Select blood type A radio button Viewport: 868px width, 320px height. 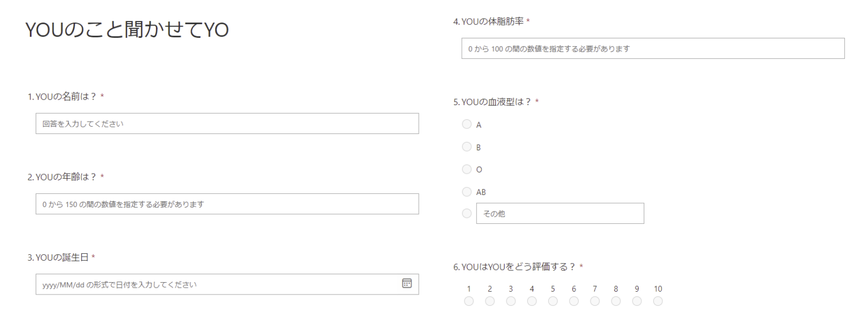pyautogui.click(x=467, y=124)
